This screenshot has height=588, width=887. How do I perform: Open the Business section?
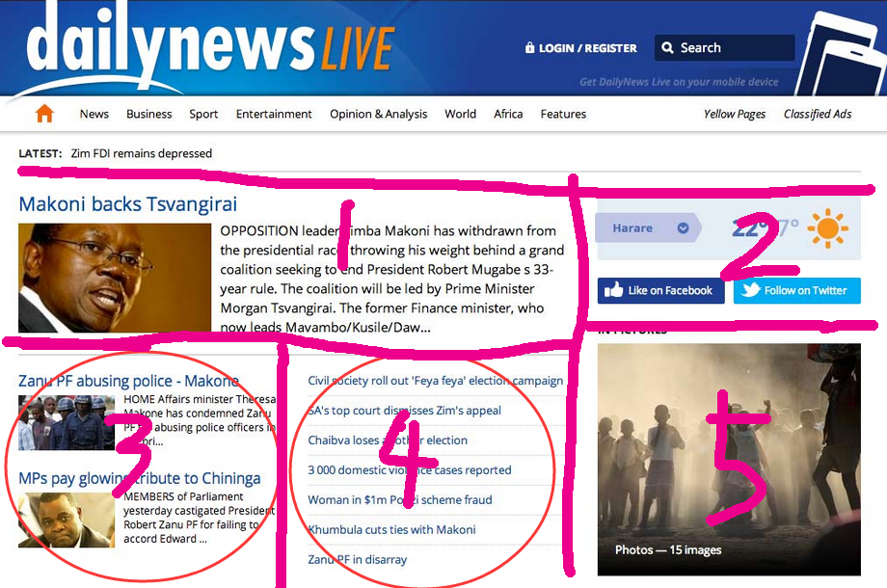coord(148,114)
